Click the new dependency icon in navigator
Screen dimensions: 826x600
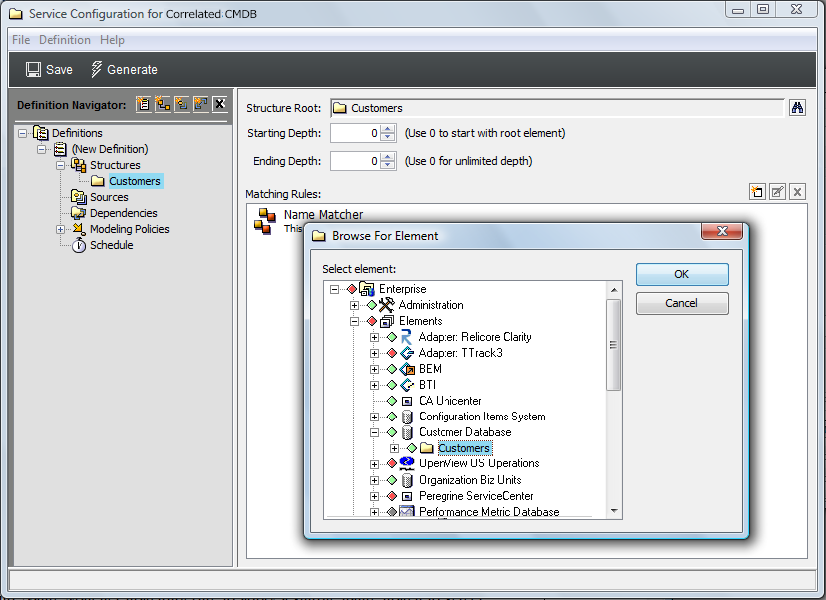pyautogui.click(x=200, y=104)
